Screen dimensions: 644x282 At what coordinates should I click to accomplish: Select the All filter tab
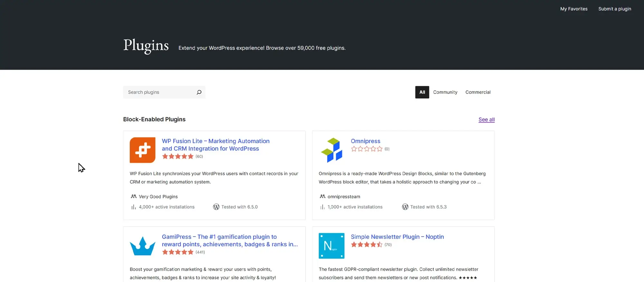(422, 92)
